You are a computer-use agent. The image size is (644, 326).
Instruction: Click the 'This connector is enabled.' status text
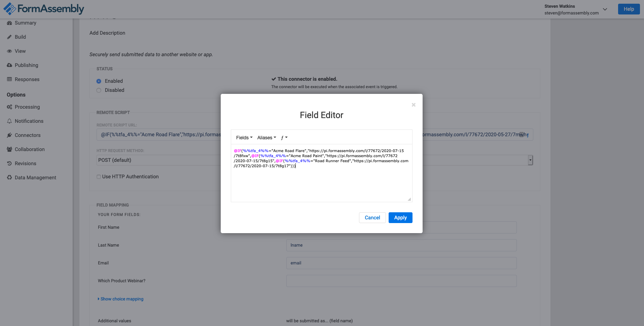307,79
